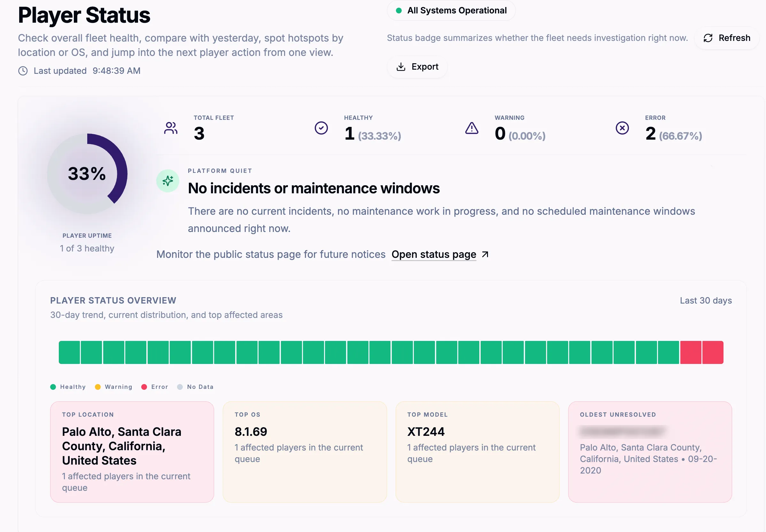This screenshot has width=766, height=532.
Task: Click the external arrow icon beside Open status page
Action: [485, 254]
